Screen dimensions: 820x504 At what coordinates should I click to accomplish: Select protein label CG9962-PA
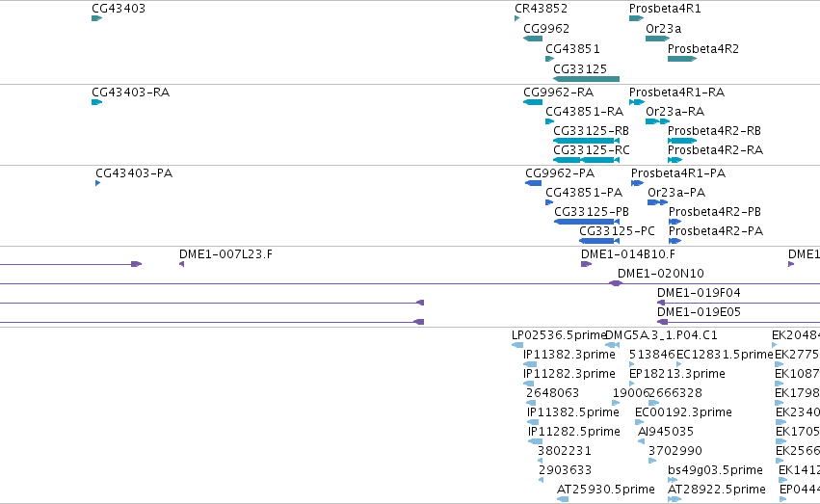click(560, 173)
